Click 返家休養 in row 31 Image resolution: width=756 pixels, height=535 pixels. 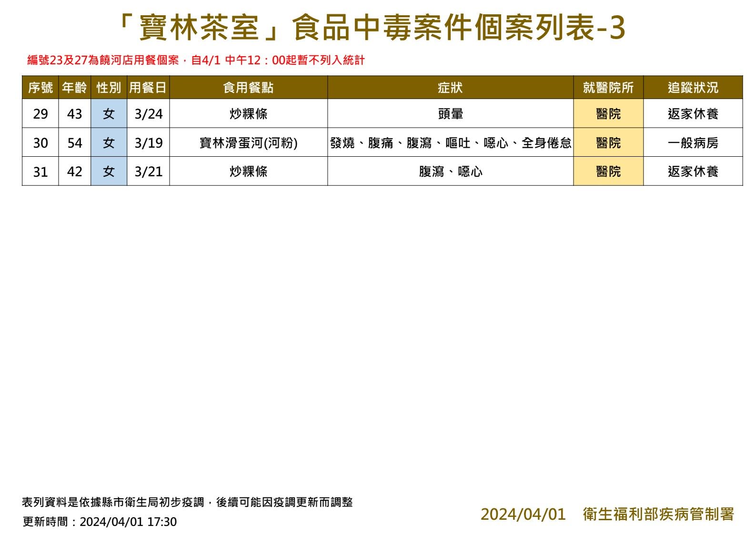pos(693,171)
